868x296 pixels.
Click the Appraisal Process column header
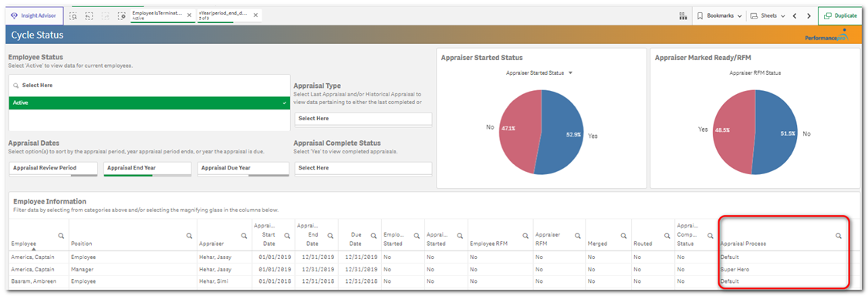point(743,244)
